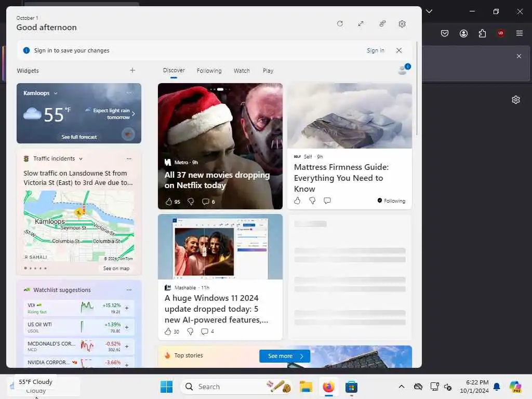Screen dimensions: 532x399
Task: Open notification bell in taskbar
Action: (497, 387)
